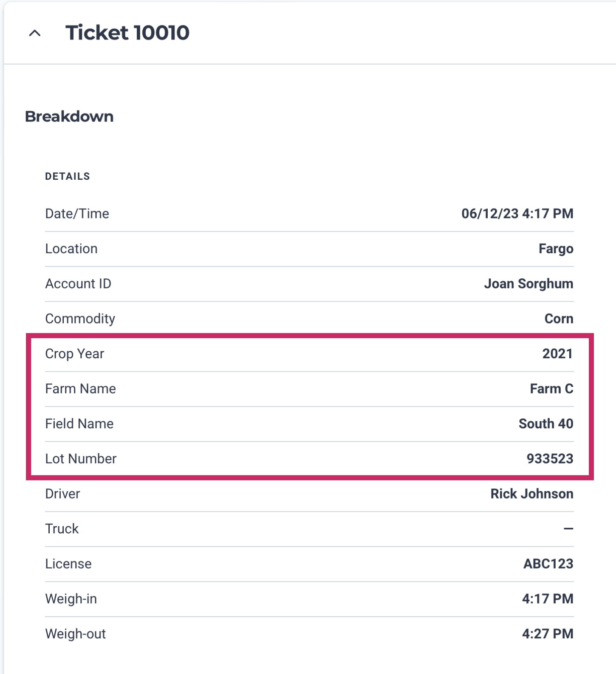Viewport: 616px width, 674px height.
Task: Collapse the Ticket 10010 panel chevron
Action: click(35, 33)
